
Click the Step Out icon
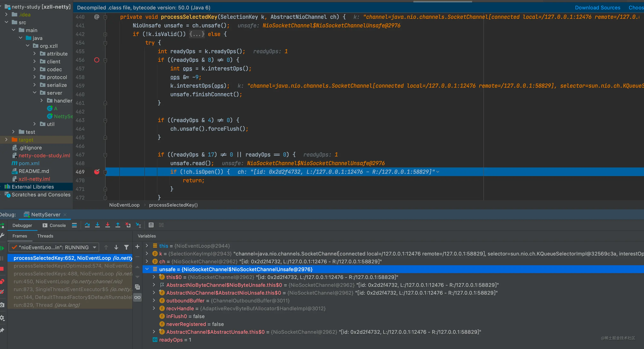pos(118,225)
